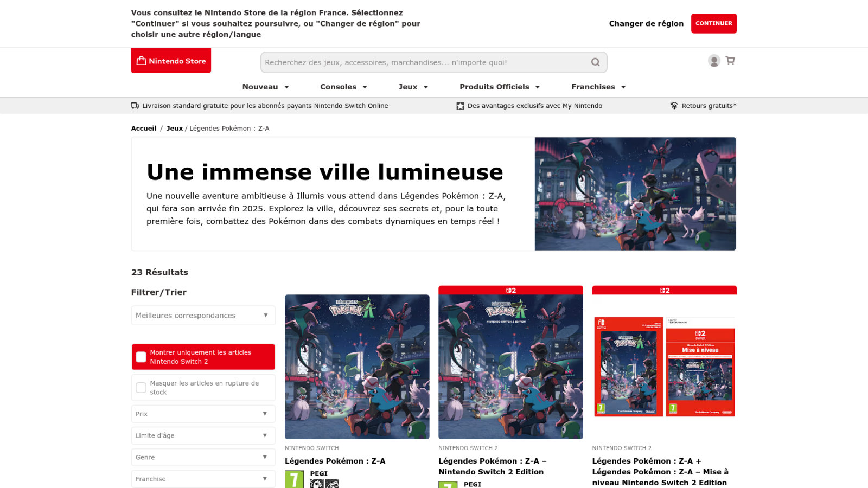Image resolution: width=868 pixels, height=488 pixels.
Task: Open Z-A plus Mise à niveau bundle title
Action: point(660,472)
